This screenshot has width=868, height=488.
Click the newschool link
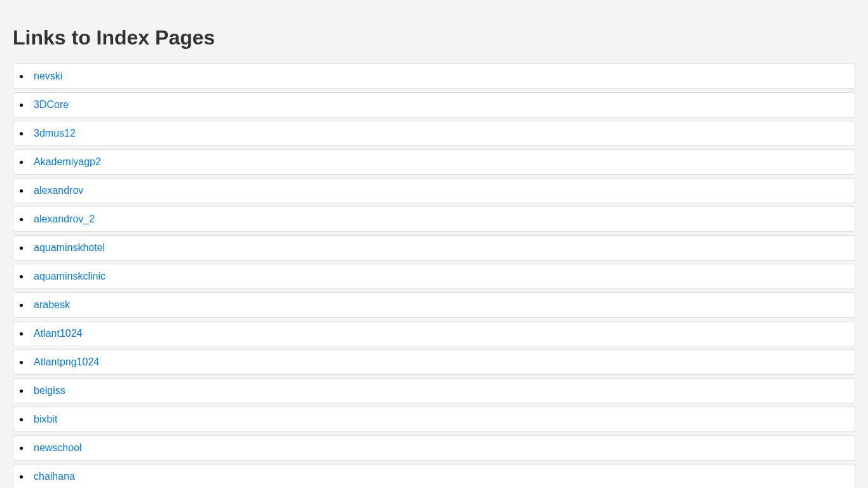click(57, 448)
